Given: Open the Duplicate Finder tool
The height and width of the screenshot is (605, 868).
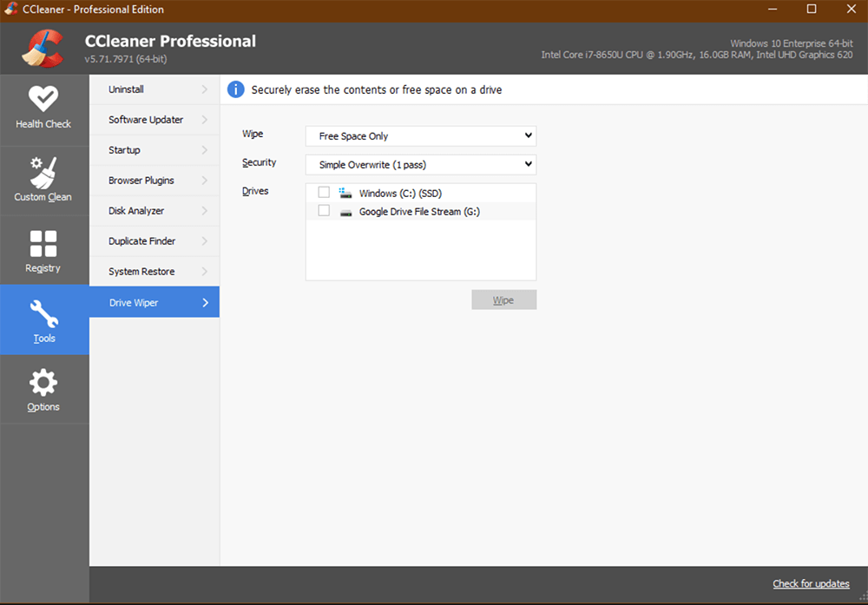Looking at the screenshot, I should [154, 240].
